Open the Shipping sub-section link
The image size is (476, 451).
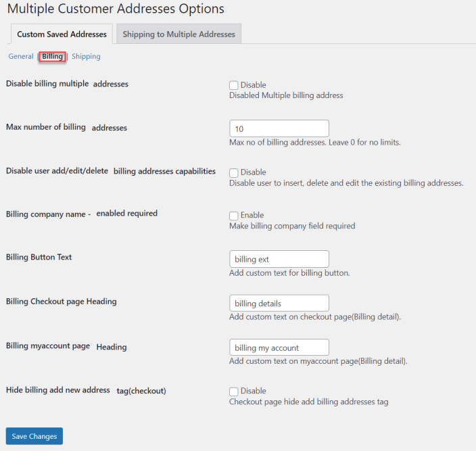point(86,57)
